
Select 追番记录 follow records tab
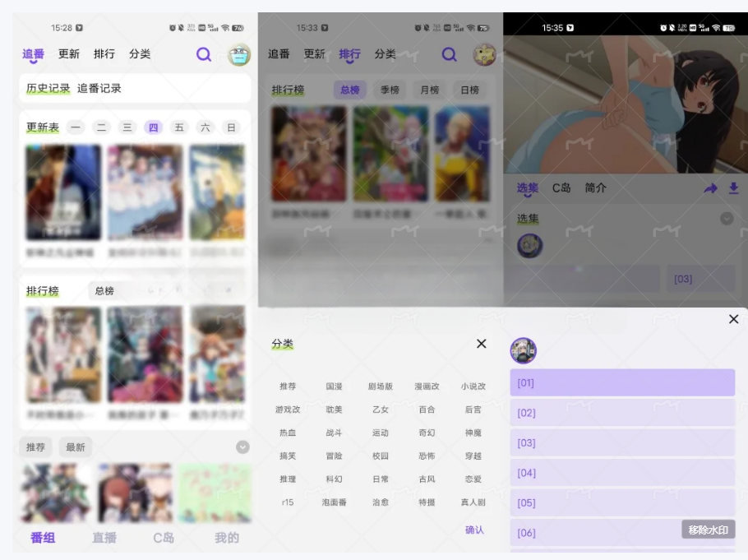(x=99, y=88)
